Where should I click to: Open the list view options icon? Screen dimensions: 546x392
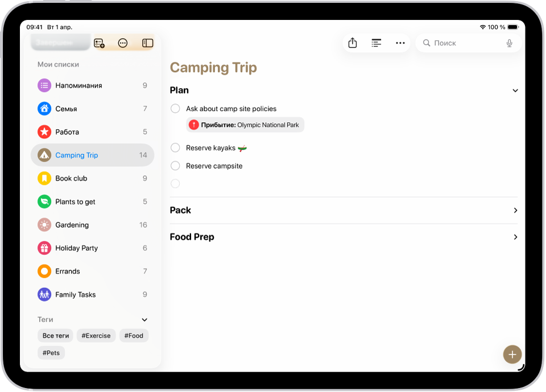tap(377, 43)
